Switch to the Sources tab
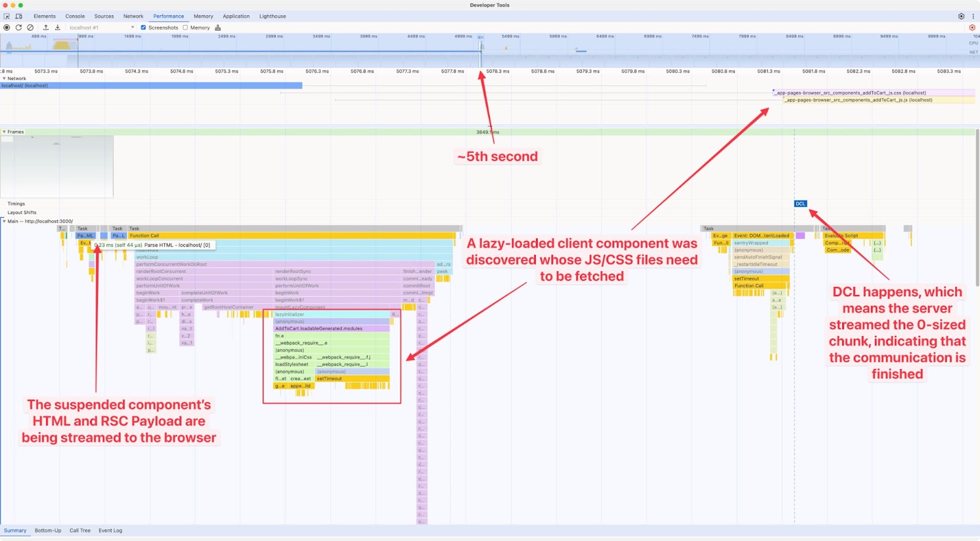Screen dimensions: 980x541 [104, 17]
